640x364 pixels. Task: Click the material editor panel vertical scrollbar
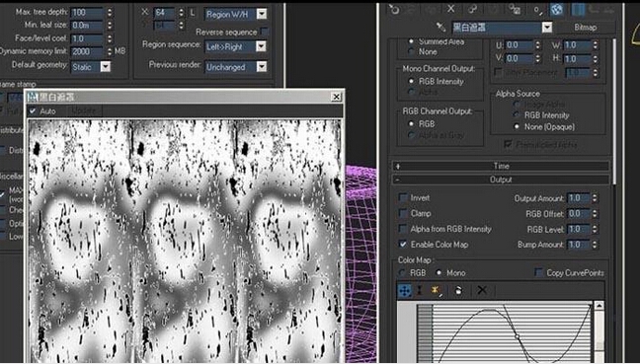click(x=614, y=111)
